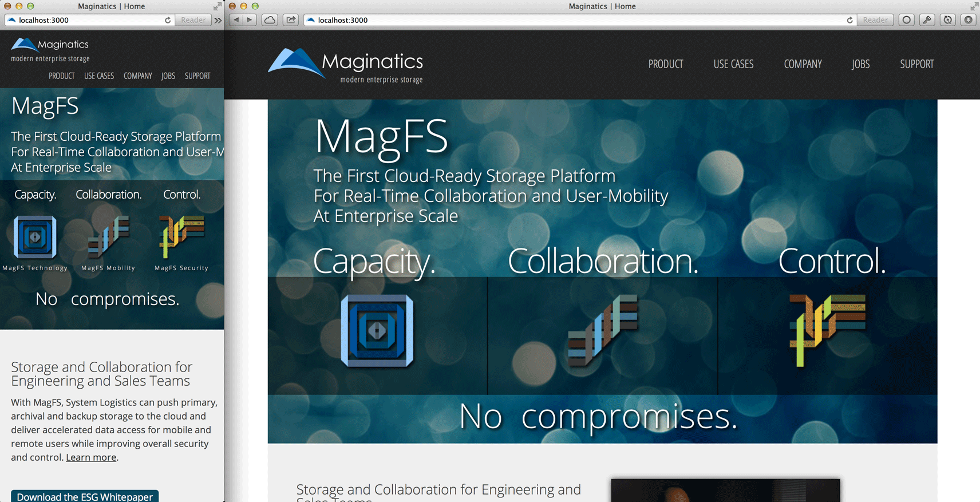Open PRODUCT menu in left window
The image size is (980, 502).
[x=61, y=76]
